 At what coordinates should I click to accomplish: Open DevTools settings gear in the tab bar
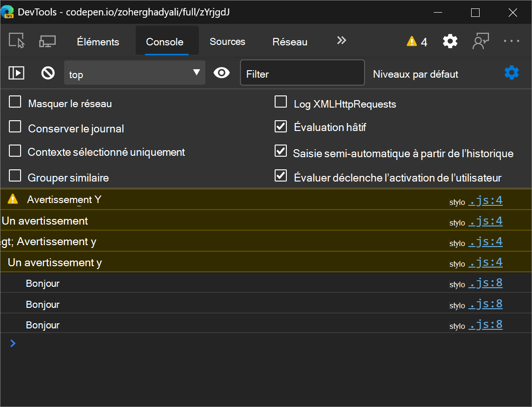(450, 41)
